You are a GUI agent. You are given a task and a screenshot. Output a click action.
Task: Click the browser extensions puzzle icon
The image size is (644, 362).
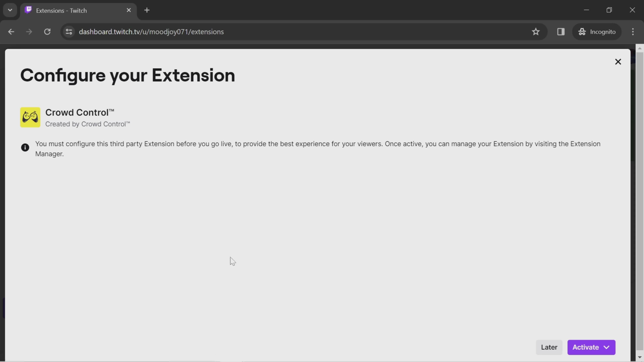pyautogui.click(x=561, y=31)
